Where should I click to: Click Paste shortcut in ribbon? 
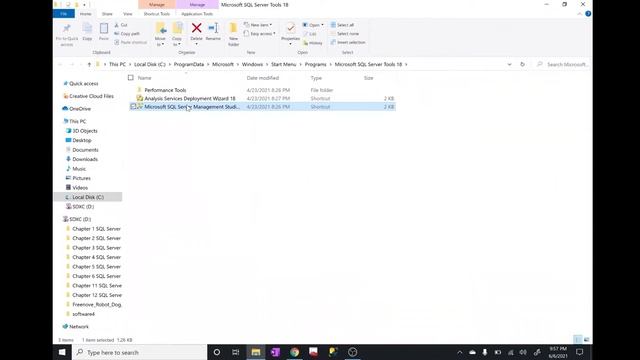point(131,42)
